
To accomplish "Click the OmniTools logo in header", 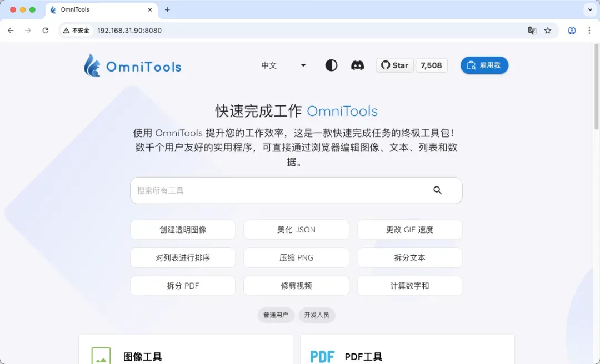I will 132,66.
